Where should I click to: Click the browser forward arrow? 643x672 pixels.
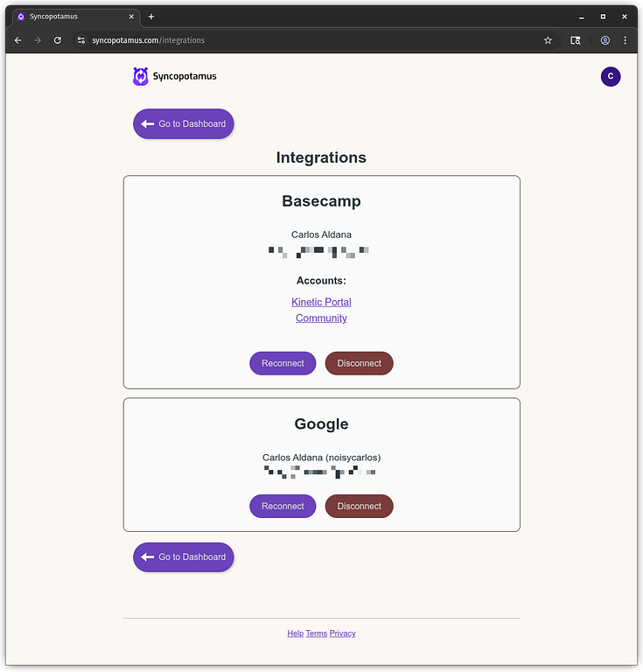pyautogui.click(x=38, y=40)
